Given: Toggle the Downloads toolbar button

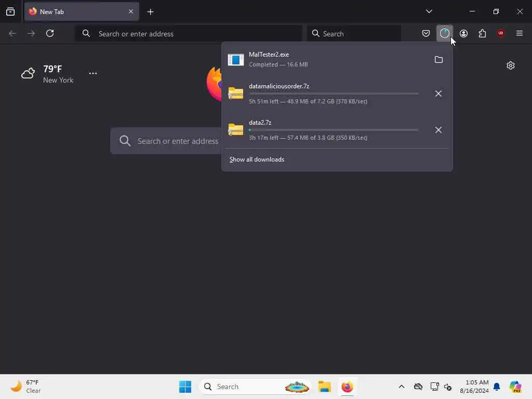Looking at the screenshot, I should (445, 33).
